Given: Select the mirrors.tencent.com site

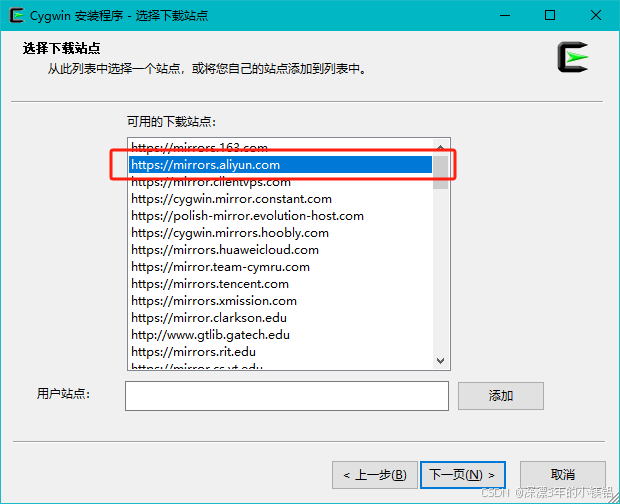Looking at the screenshot, I should tap(280, 284).
